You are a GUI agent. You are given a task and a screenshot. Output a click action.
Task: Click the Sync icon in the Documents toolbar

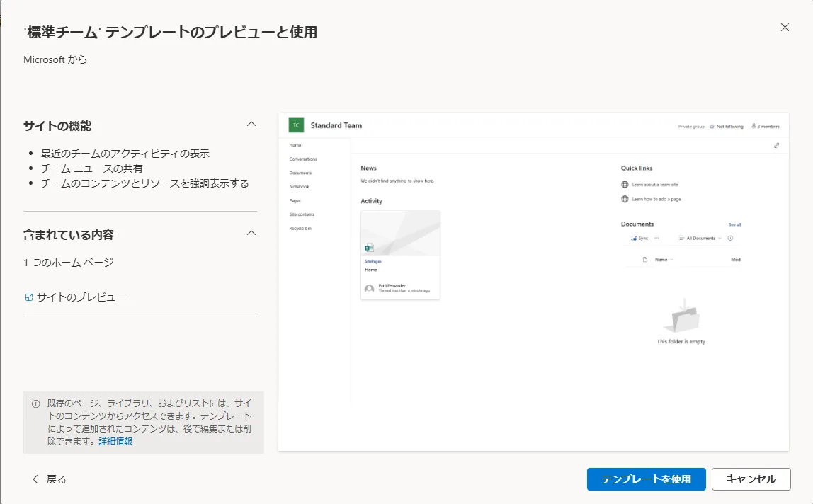[x=634, y=238]
